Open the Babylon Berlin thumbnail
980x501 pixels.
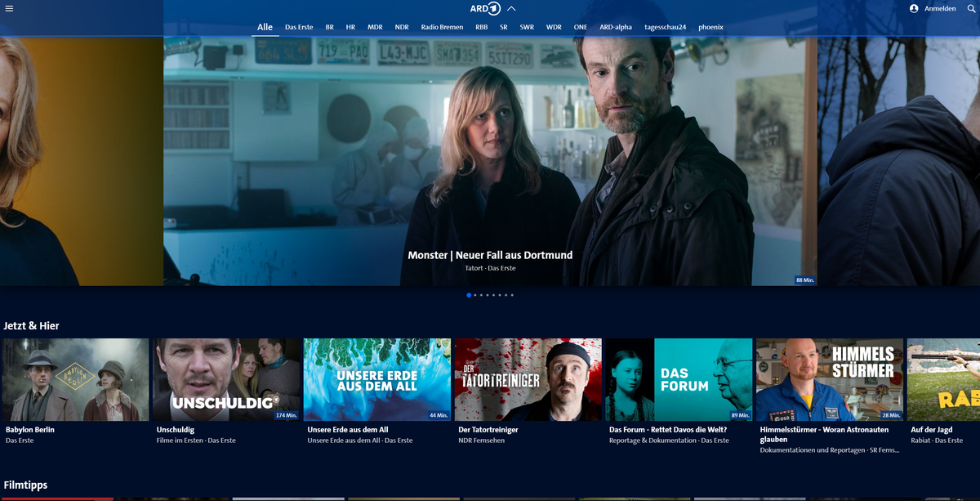pos(75,379)
